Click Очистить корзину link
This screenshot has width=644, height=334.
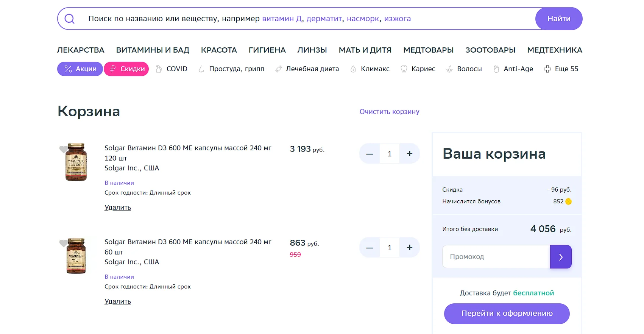click(x=389, y=112)
